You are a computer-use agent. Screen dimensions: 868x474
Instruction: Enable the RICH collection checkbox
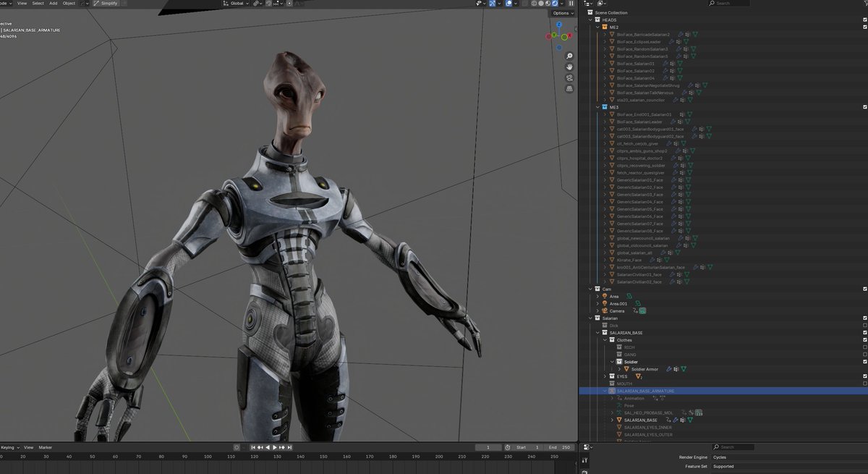[865, 347]
